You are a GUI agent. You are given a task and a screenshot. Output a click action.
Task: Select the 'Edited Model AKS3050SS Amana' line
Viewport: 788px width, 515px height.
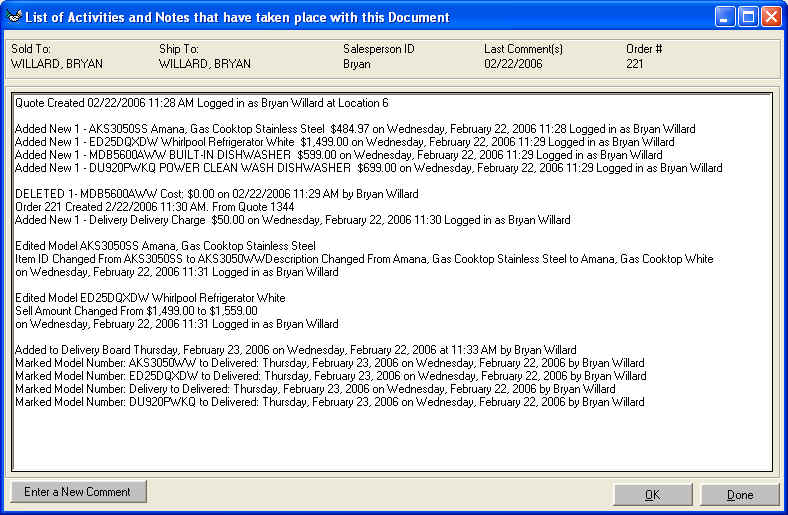click(165, 246)
